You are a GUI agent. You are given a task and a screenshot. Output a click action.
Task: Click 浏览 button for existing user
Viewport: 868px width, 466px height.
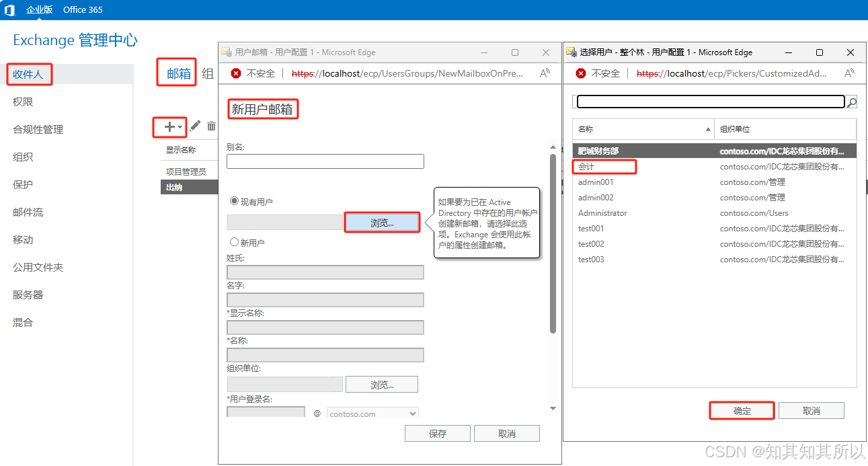(382, 223)
